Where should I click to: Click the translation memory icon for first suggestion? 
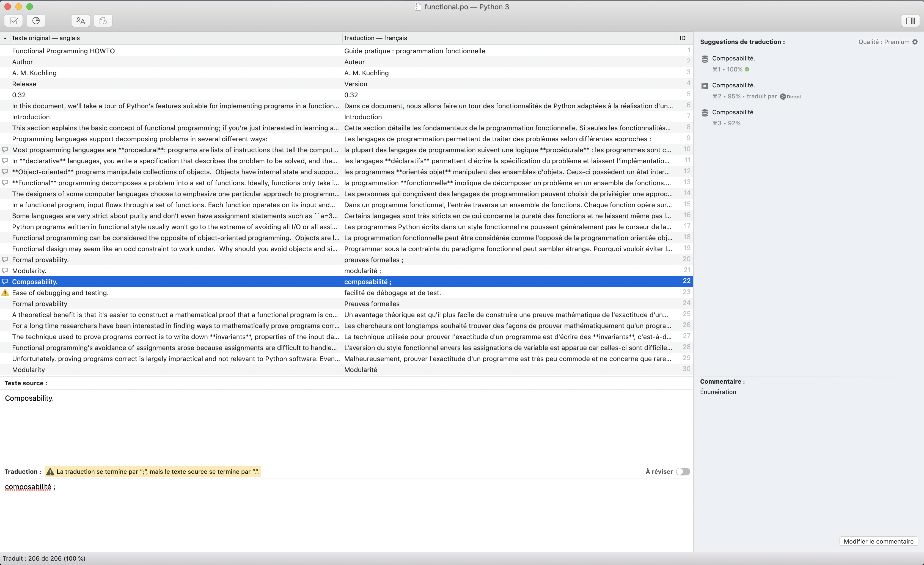click(x=705, y=59)
